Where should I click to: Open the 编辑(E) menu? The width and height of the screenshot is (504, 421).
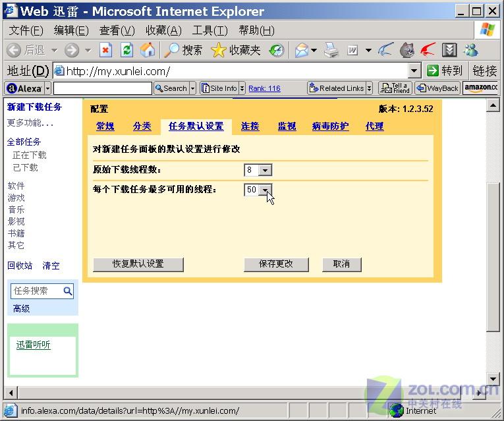coord(71,30)
